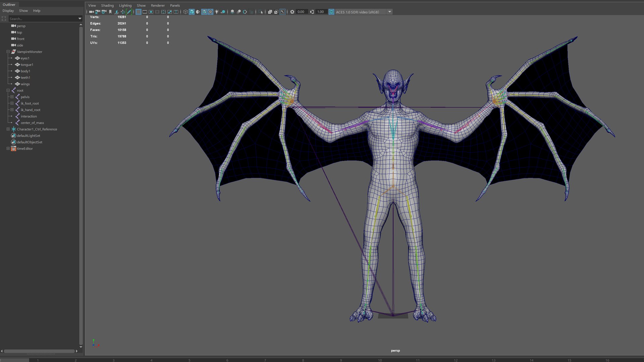Screen dimensions: 644x362
Task: Open the Outliner search options dropdown arrow
Action: click(80, 19)
